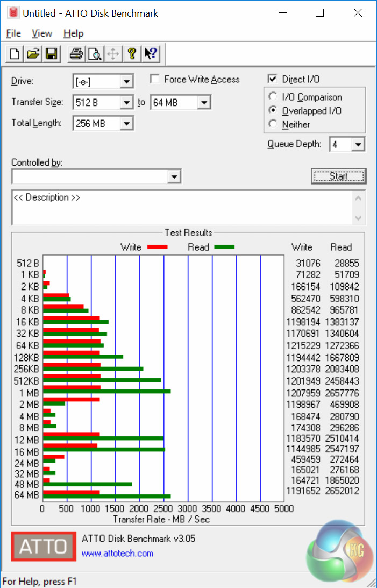The height and width of the screenshot is (588, 377).
Task: Click the 64 KB write value 1215229
Action: tap(303, 345)
